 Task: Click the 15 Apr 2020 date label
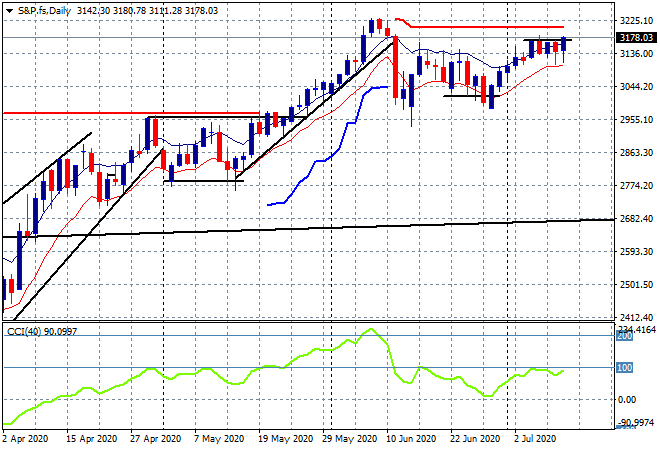[x=91, y=439]
